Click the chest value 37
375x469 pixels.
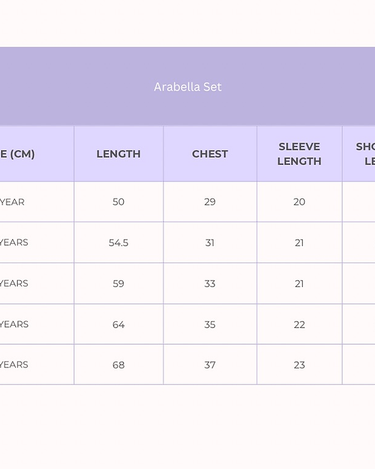pos(210,365)
